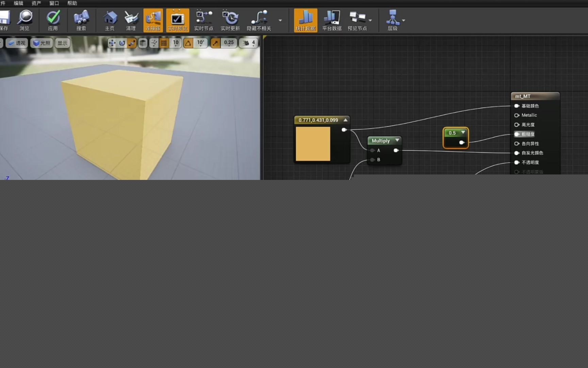Open 平台数据 platform stats icon

pyautogui.click(x=331, y=18)
